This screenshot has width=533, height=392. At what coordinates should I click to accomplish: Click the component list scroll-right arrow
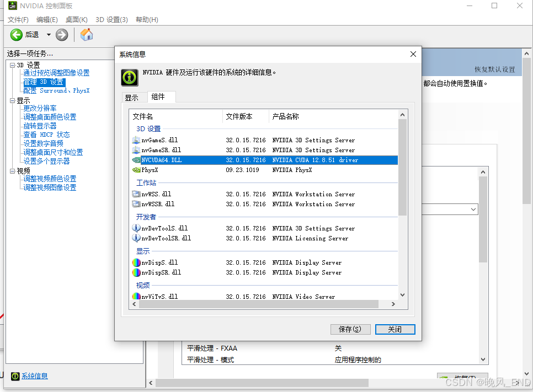click(393, 304)
